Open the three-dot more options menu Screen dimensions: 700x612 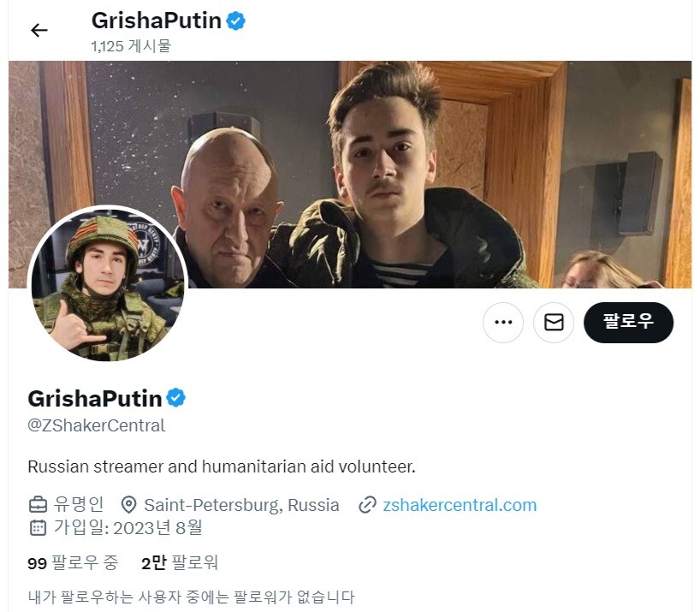tap(503, 323)
